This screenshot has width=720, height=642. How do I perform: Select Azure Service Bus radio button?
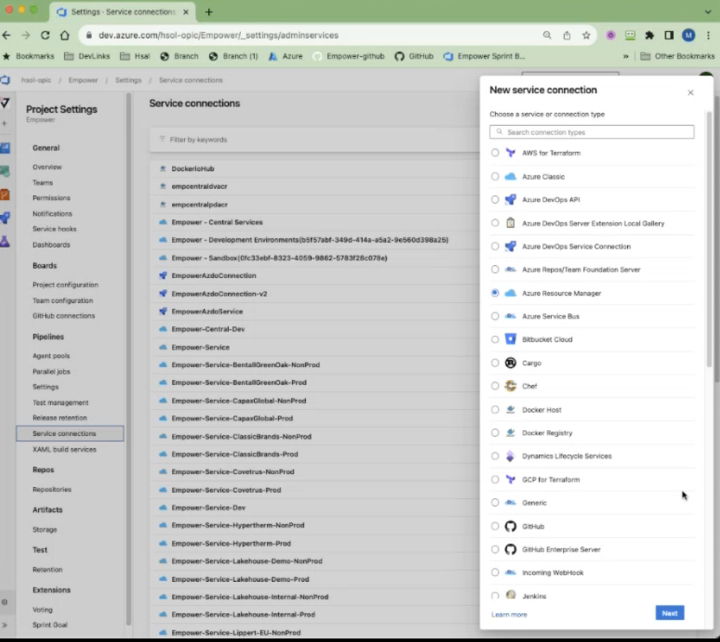point(495,316)
